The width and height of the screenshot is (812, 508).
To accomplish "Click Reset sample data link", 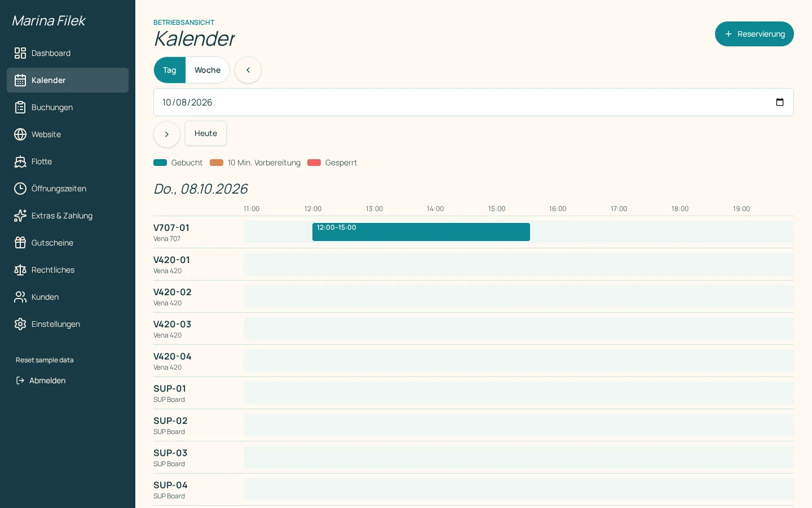I will pos(45,360).
